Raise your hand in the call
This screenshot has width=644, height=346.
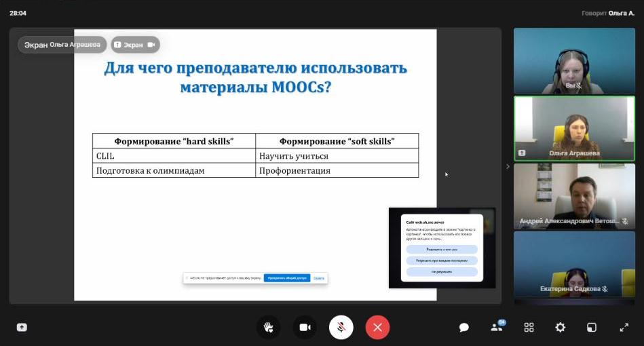click(x=268, y=327)
